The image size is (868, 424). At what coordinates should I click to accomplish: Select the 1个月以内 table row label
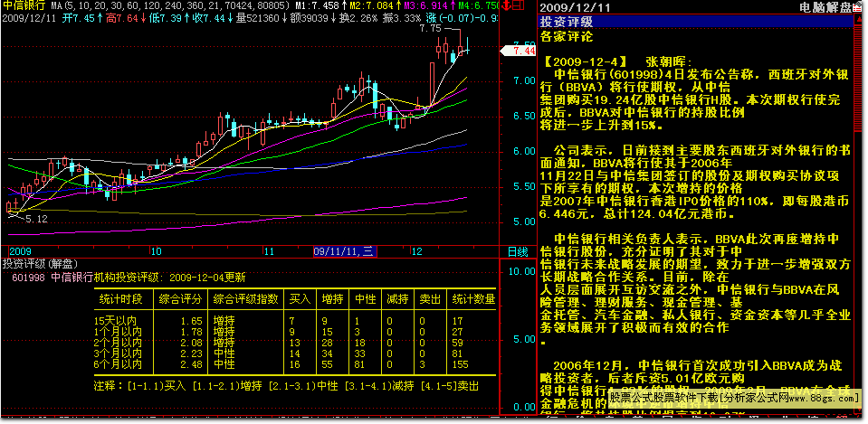pyautogui.click(x=118, y=332)
